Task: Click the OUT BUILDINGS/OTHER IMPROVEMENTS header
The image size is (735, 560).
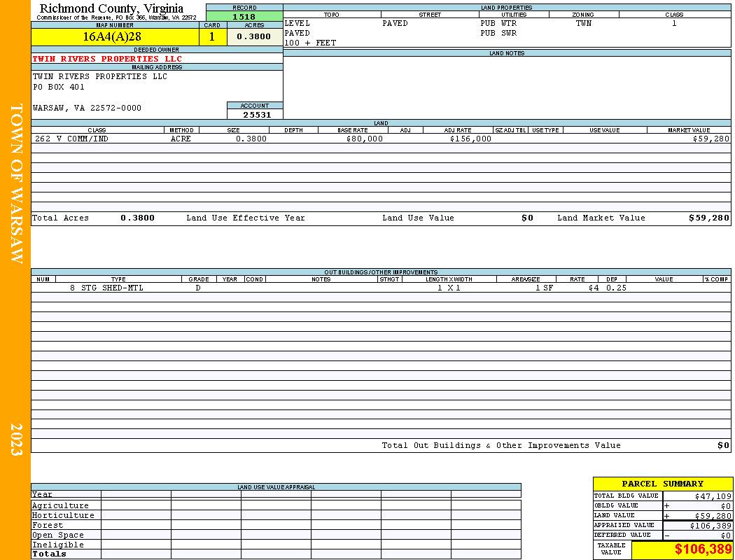Action: point(381,272)
